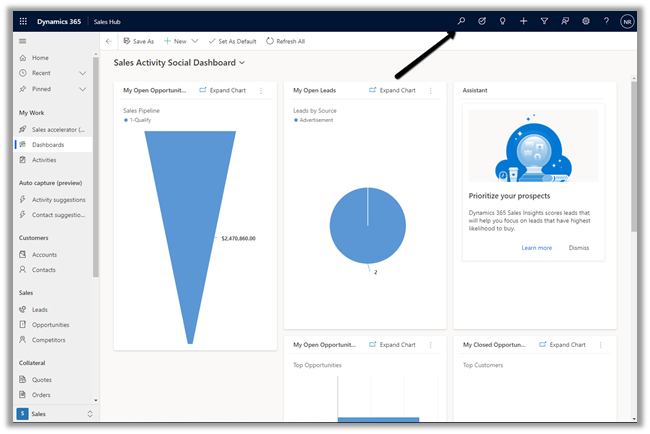Click Dismiss in the Assistant card
This screenshot has height=434, width=650.
pos(579,247)
